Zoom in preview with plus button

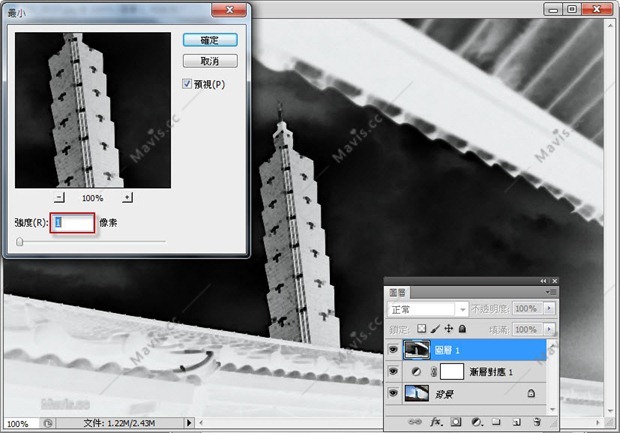[x=127, y=197]
